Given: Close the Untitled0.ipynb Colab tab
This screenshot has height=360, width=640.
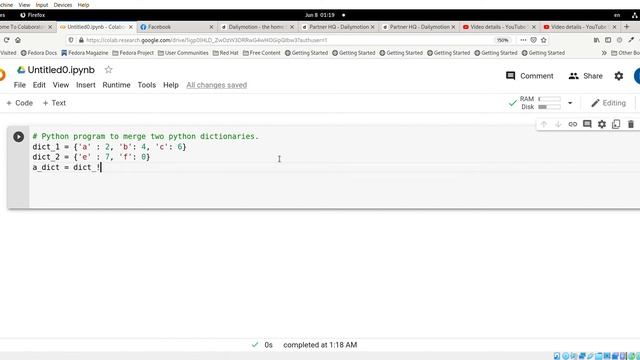Looking at the screenshot, I should [131, 27].
